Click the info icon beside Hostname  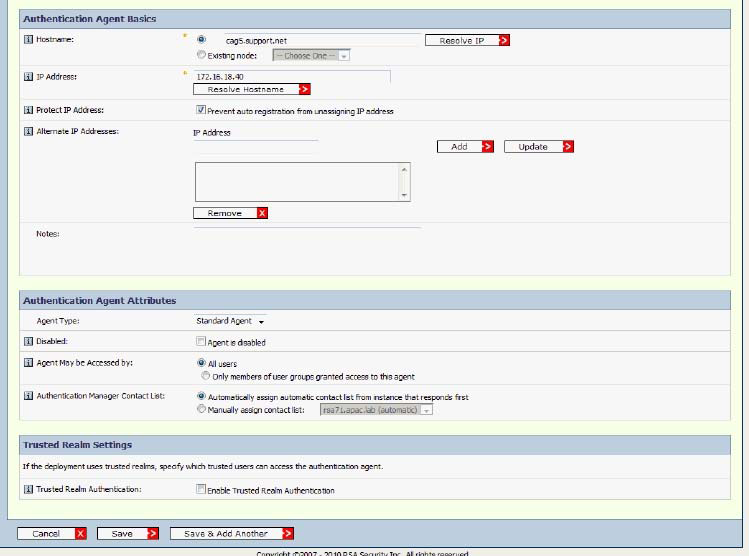click(x=27, y=39)
